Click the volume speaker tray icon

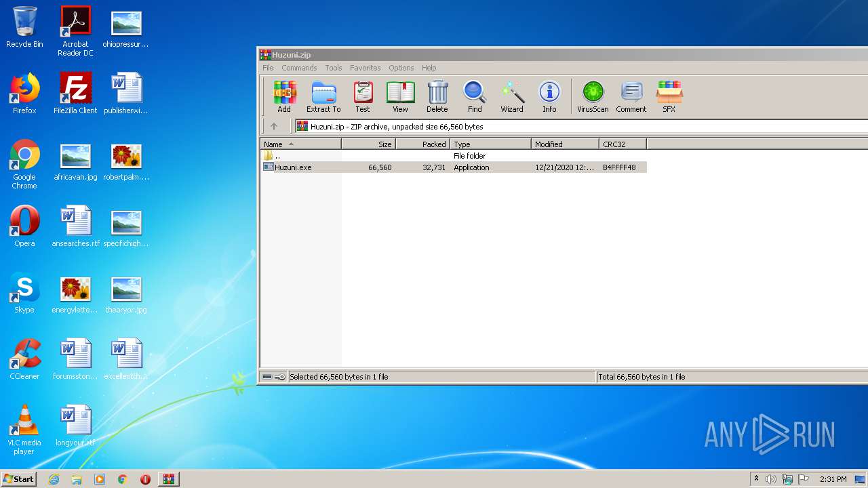tap(771, 479)
